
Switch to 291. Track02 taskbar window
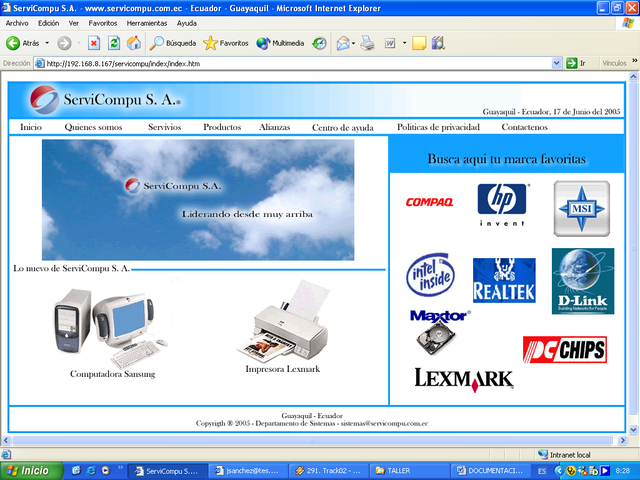[x=329, y=471]
